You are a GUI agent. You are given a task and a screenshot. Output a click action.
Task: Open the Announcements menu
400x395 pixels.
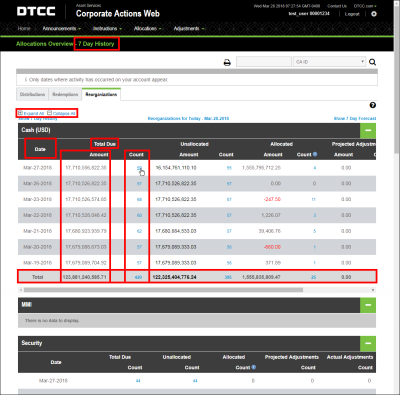61,29
